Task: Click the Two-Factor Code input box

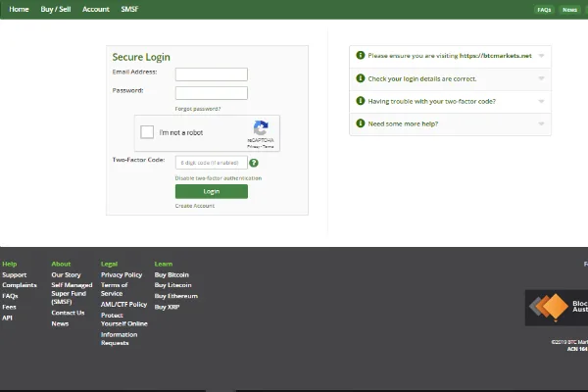Action: point(211,163)
